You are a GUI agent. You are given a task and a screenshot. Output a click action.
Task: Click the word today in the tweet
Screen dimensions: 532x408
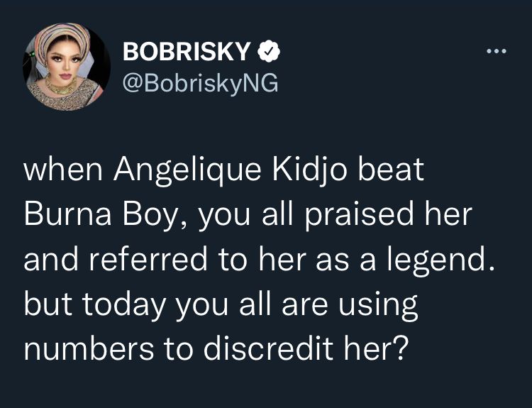click(x=123, y=307)
